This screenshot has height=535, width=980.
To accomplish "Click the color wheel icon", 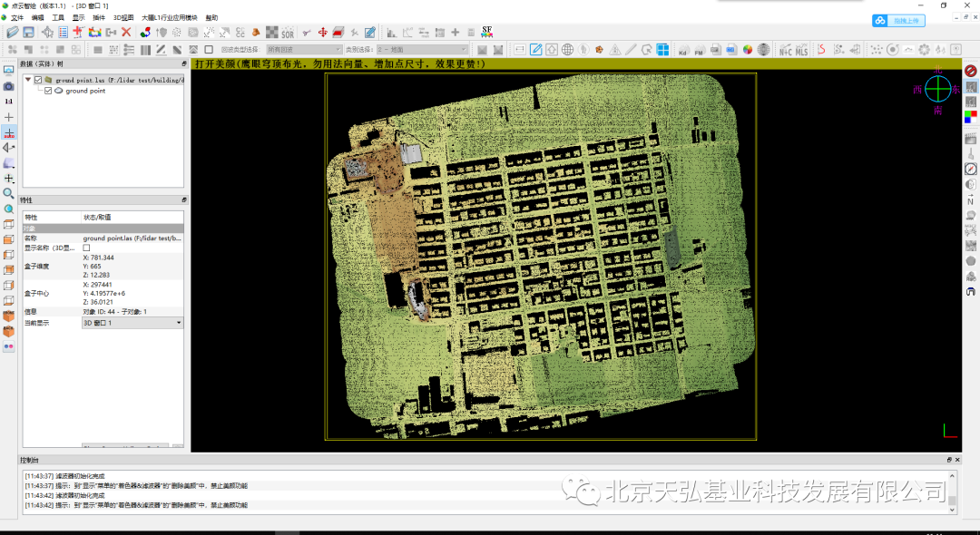I will [748, 49].
